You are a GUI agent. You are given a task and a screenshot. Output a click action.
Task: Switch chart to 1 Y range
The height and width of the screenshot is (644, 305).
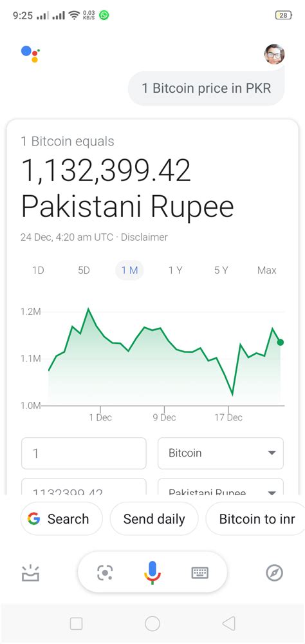tap(175, 270)
